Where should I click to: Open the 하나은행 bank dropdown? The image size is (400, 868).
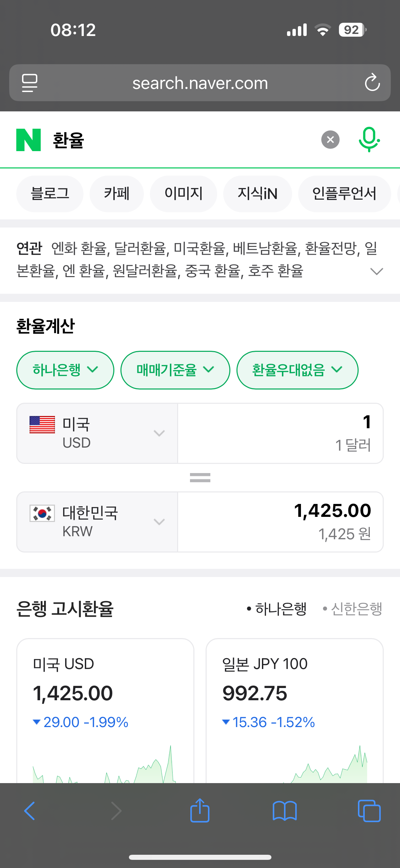click(65, 370)
